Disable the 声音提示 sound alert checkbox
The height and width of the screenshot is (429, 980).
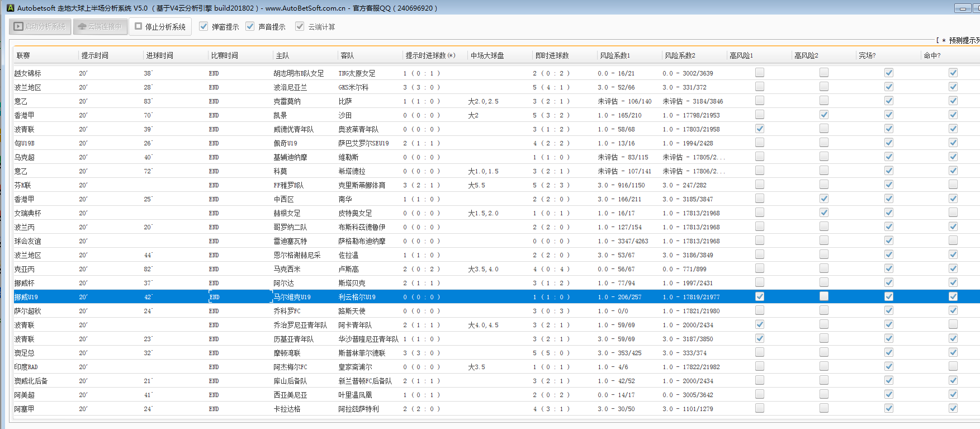coord(250,26)
